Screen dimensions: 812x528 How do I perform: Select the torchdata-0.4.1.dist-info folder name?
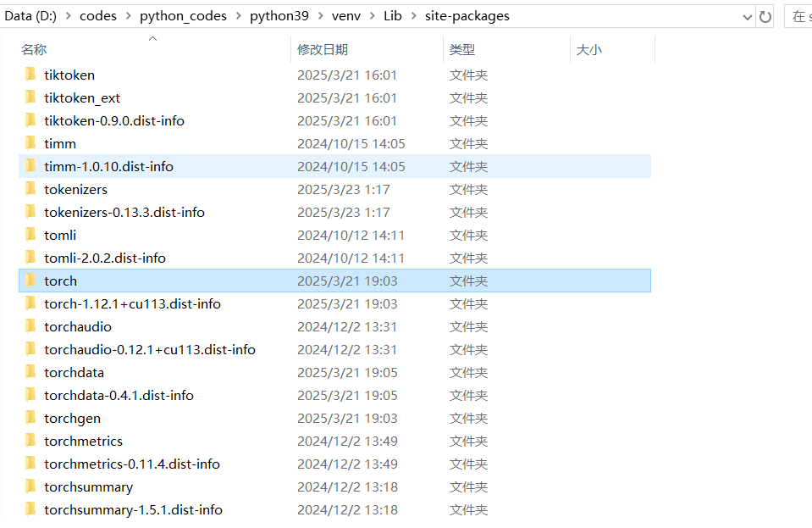[x=119, y=395]
